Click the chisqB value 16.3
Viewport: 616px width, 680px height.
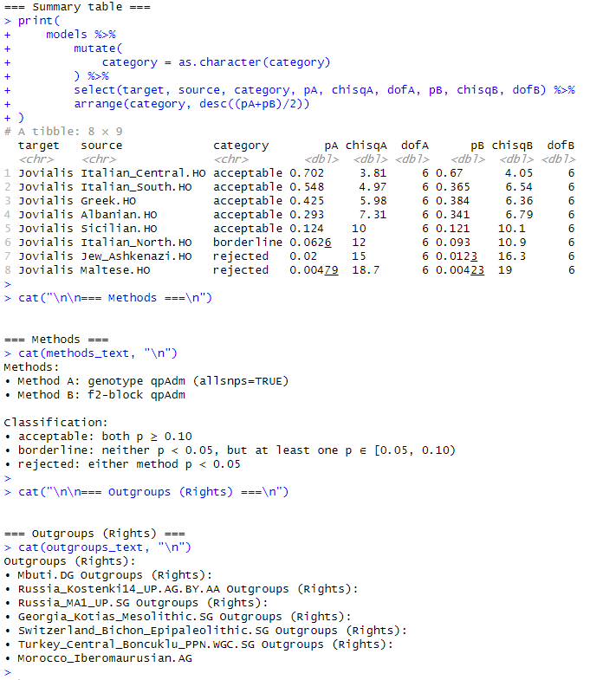click(512, 256)
